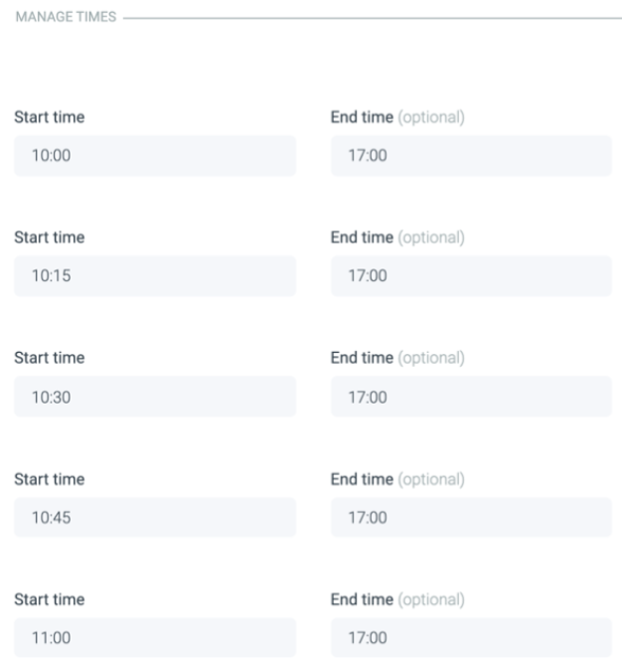The image size is (622, 672).
Task: Select the Start time field showing 10:15
Action: 154,276
